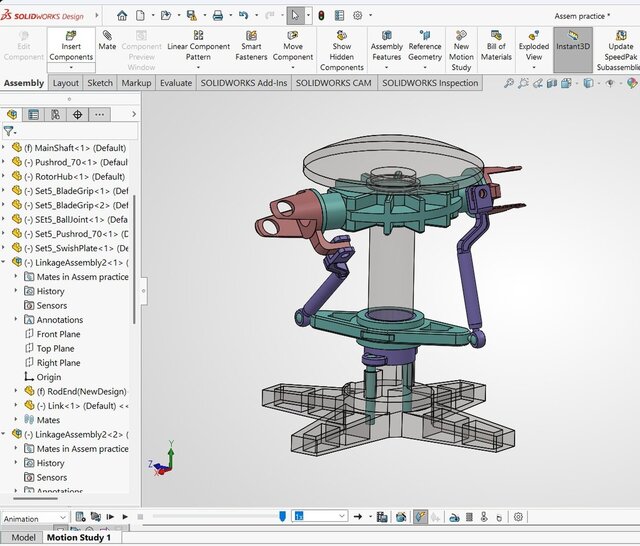640x546 pixels.
Task: Switch to the Evaluate tab
Action: 176,83
